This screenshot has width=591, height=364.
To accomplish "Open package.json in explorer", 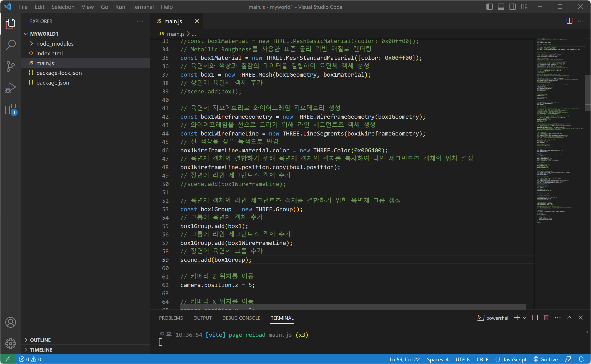I will 52,83.
